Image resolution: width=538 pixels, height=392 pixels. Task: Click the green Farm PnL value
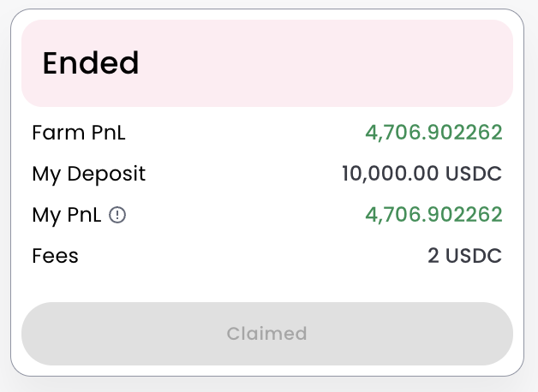tap(433, 133)
